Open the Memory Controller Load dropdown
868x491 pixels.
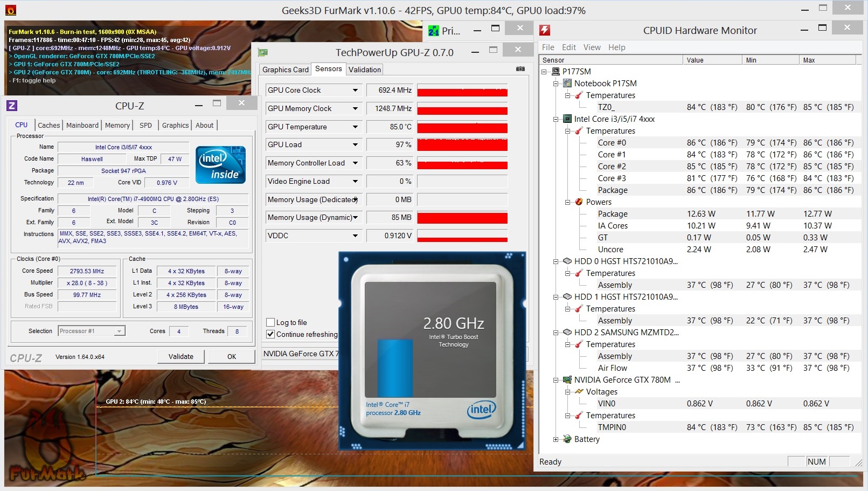(x=355, y=163)
